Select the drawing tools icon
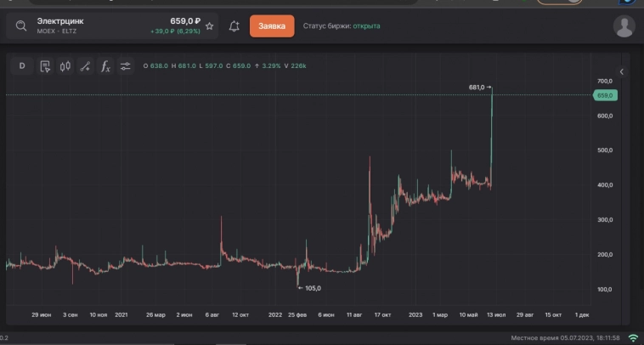This screenshot has height=345, width=644. point(85,65)
